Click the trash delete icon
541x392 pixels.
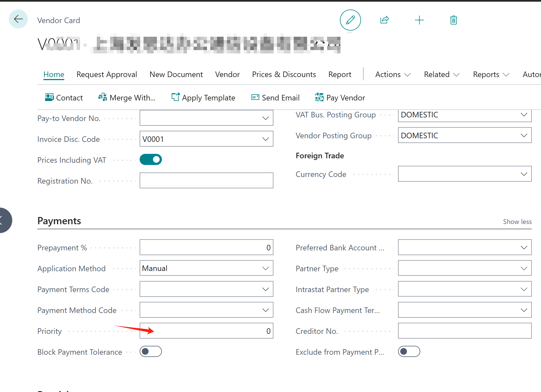453,20
